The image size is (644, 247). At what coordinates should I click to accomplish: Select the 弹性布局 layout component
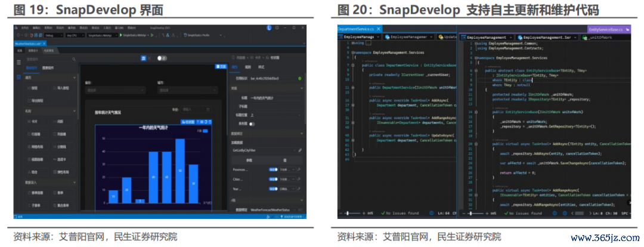tap(63, 172)
